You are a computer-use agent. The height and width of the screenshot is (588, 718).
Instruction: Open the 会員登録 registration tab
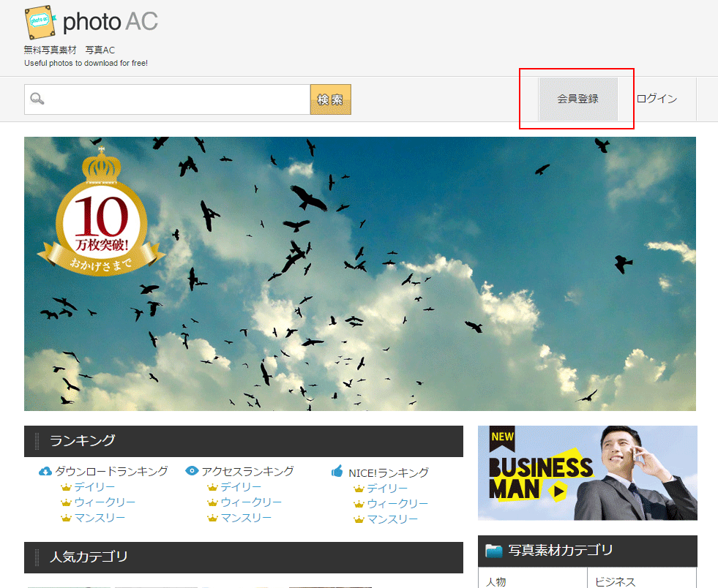pos(578,99)
